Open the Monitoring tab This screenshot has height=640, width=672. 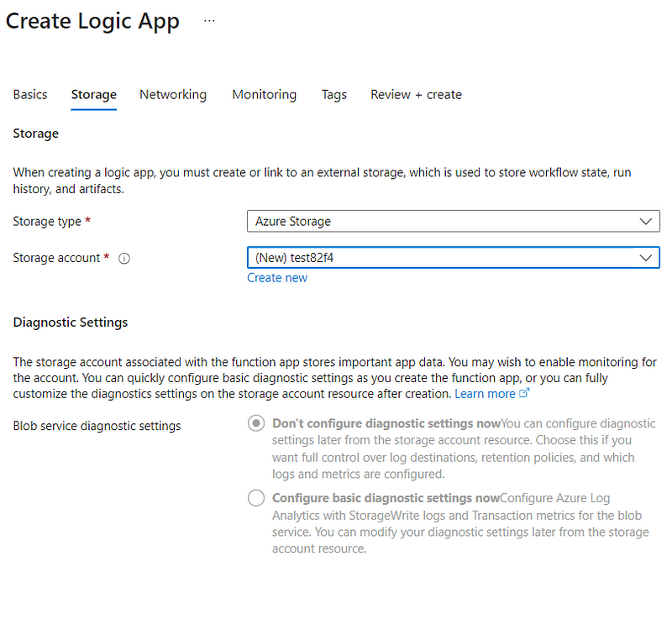265,95
